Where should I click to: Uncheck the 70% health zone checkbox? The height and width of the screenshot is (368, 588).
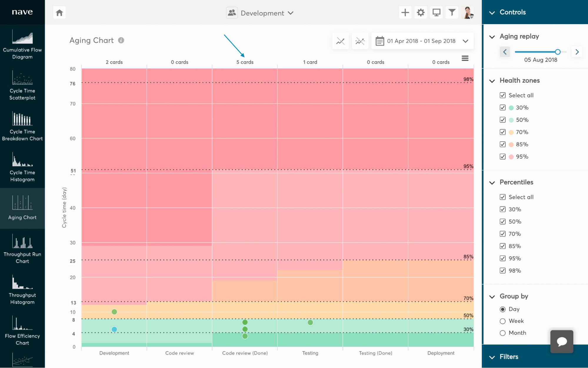(x=503, y=132)
